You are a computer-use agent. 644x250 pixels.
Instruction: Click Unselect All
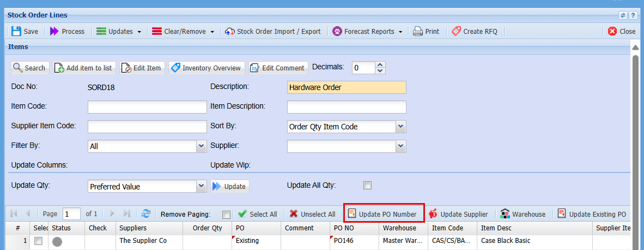coord(313,214)
